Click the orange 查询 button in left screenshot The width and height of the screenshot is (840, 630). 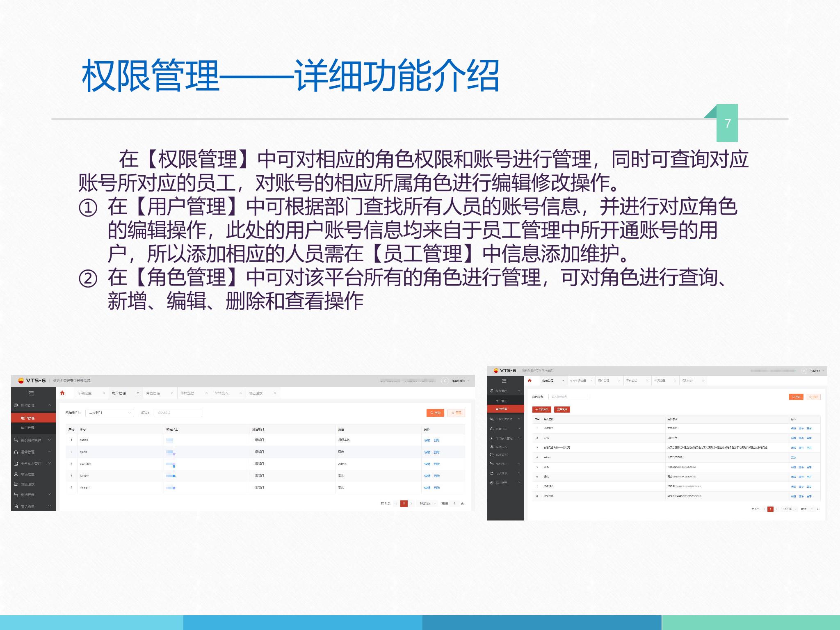point(435,413)
